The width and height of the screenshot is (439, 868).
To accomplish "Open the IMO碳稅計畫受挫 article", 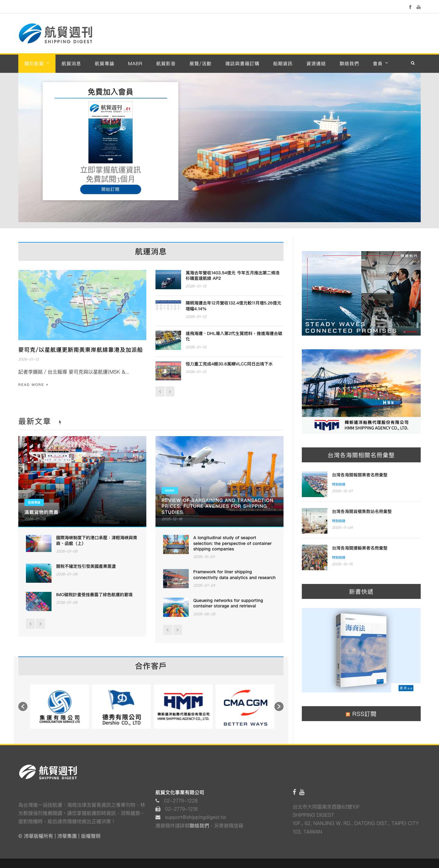I will point(94,594).
